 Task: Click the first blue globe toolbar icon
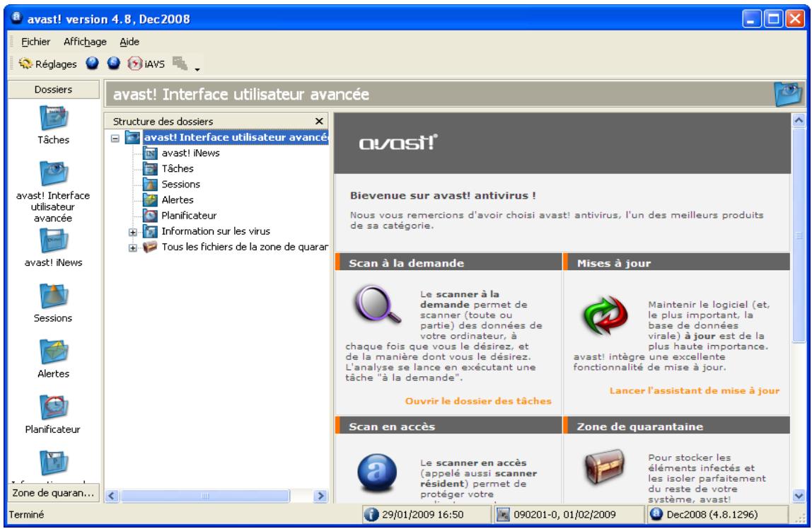tap(92, 63)
